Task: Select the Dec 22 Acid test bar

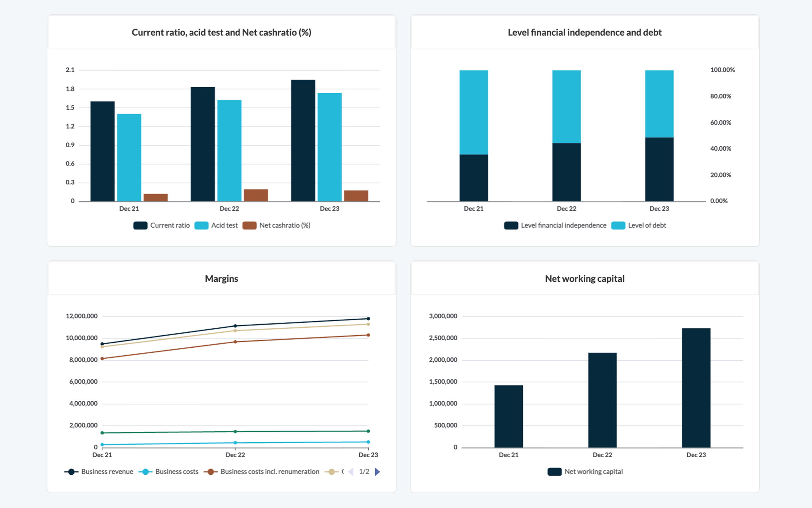Action: (x=229, y=151)
